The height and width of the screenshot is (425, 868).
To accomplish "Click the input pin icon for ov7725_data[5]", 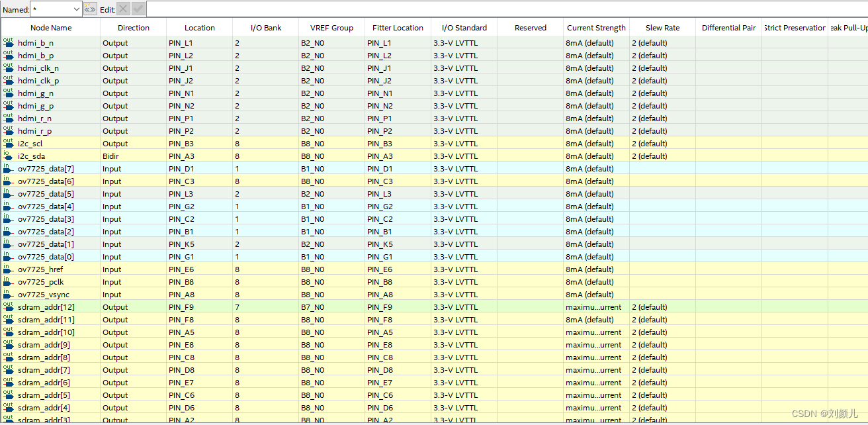I will click(x=8, y=194).
